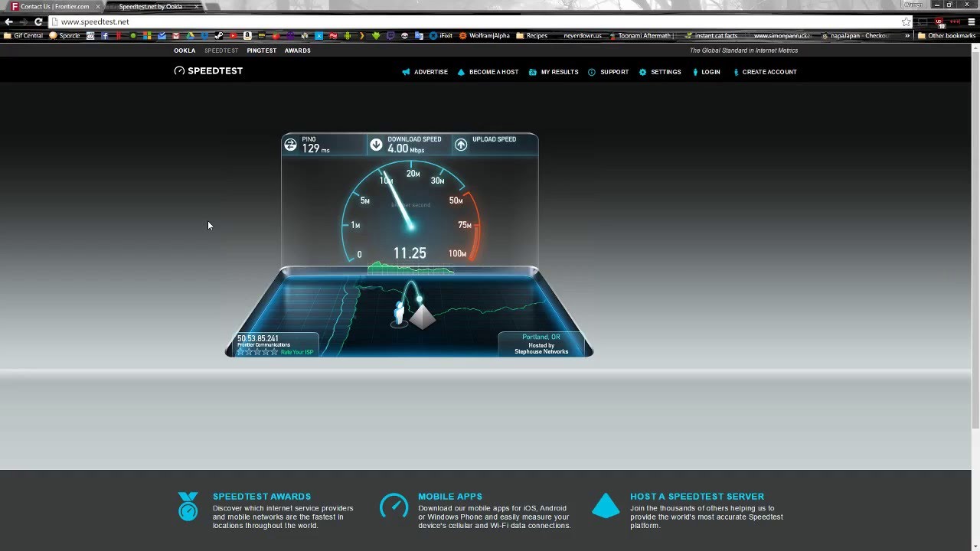Open the instant cat facts bookmark
This screenshot has width=980, height=551.
pyautogui.click(x=711, y=35)
